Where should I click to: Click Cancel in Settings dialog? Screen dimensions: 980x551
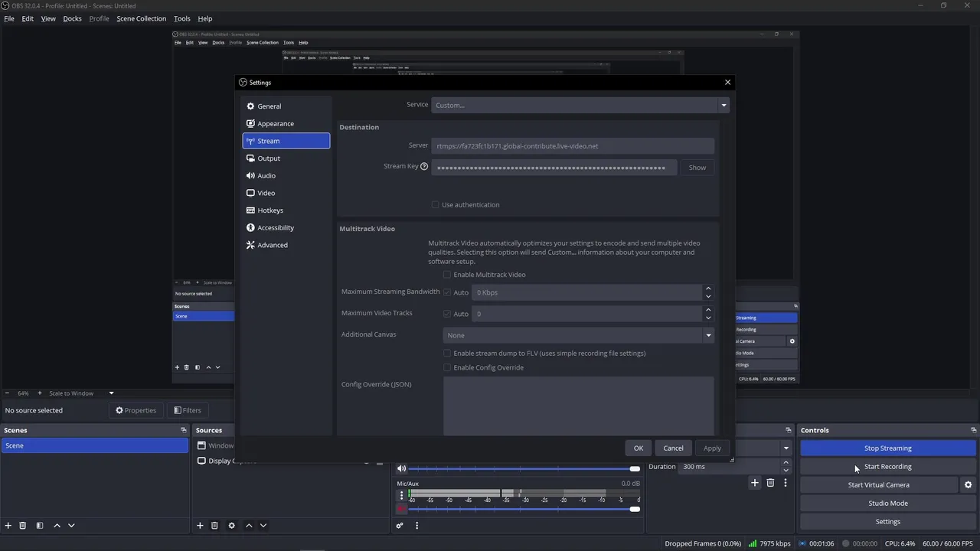(673, 448)
